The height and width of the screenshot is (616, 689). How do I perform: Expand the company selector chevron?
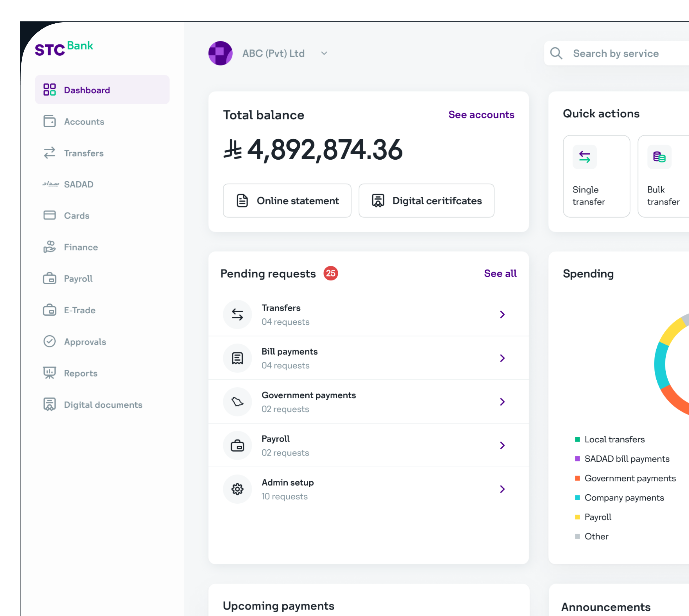[x=324, y=53]
